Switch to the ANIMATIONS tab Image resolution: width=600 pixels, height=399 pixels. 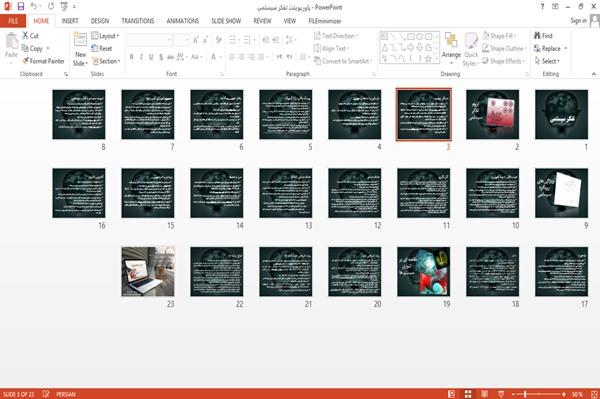tap(183, 21)
